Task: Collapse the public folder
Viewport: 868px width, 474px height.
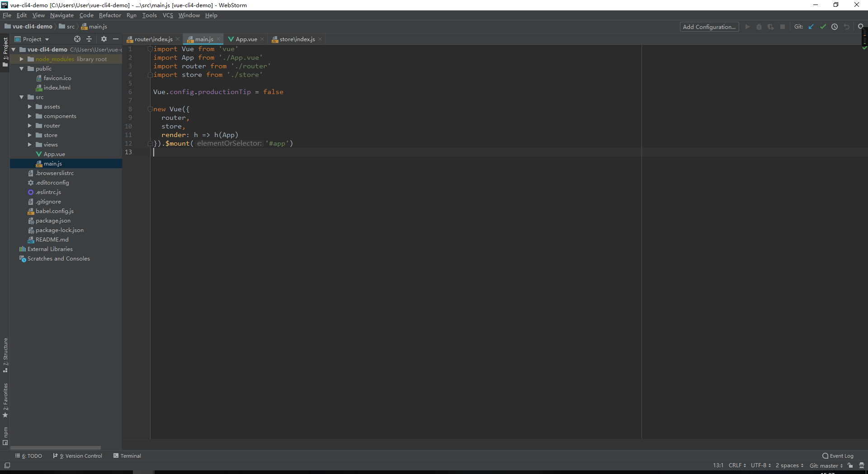Action: (21, 69)
